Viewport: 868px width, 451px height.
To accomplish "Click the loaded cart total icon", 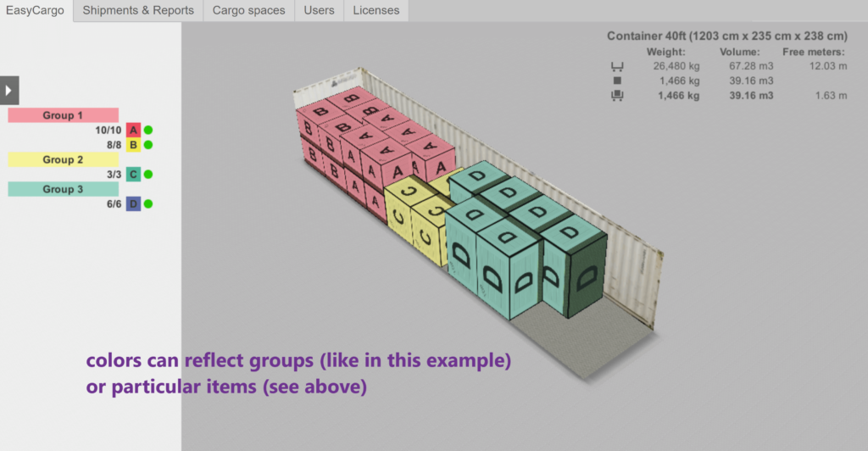I will (616, 96).
